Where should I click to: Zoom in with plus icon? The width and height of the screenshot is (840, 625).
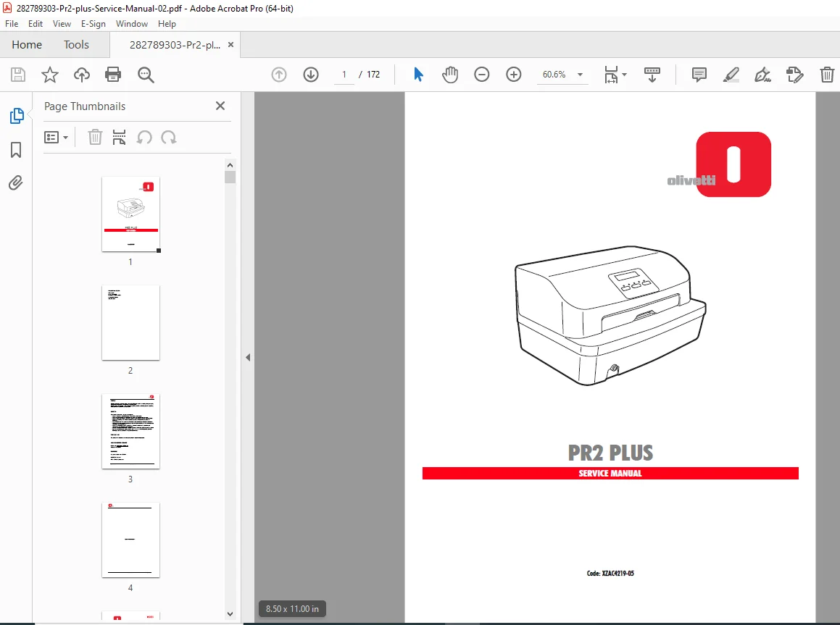tap(514, 75)
